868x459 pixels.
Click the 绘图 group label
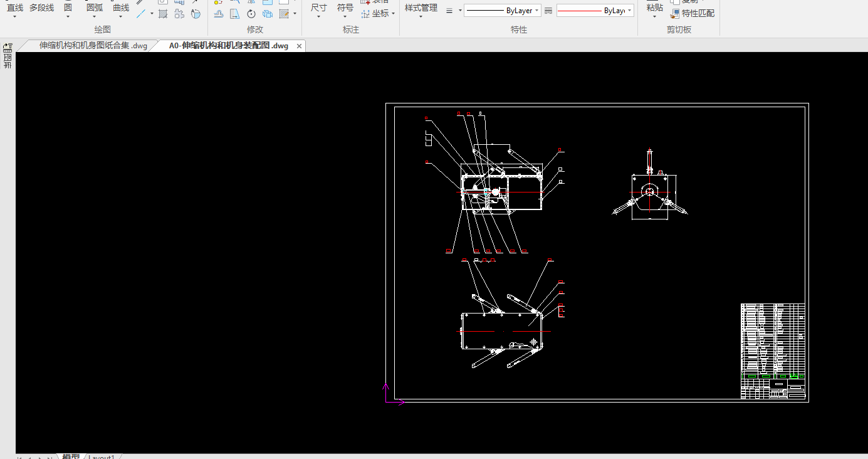click(x=103, y=29)
